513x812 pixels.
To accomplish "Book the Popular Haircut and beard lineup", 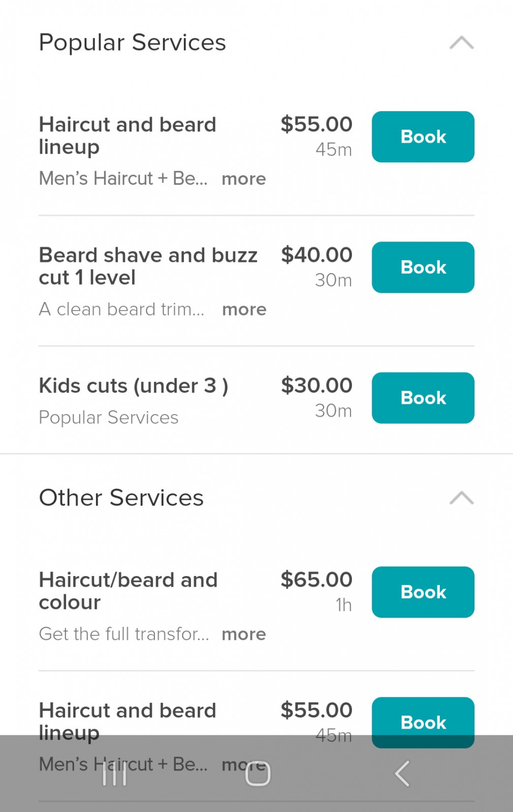I will [x=423, y=137].
